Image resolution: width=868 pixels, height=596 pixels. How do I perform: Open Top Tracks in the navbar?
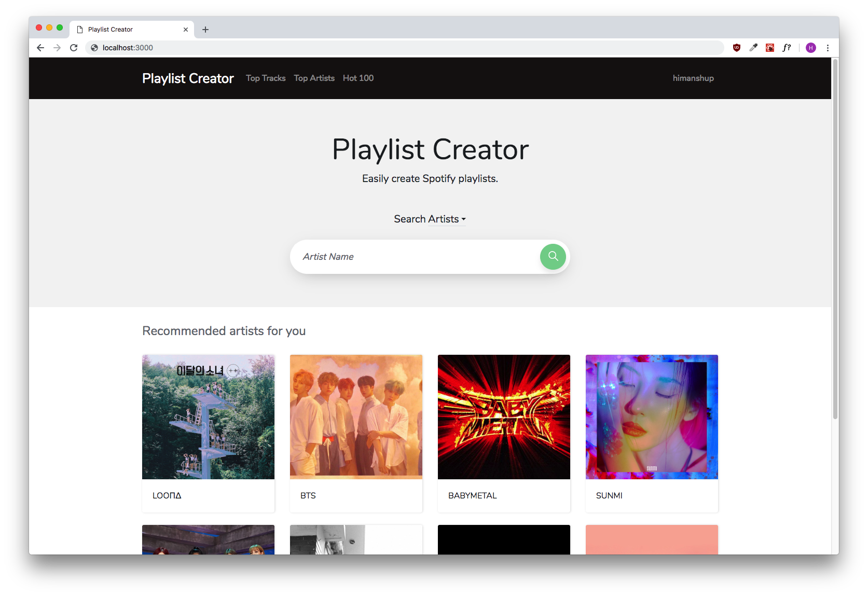tap(266, 78)
